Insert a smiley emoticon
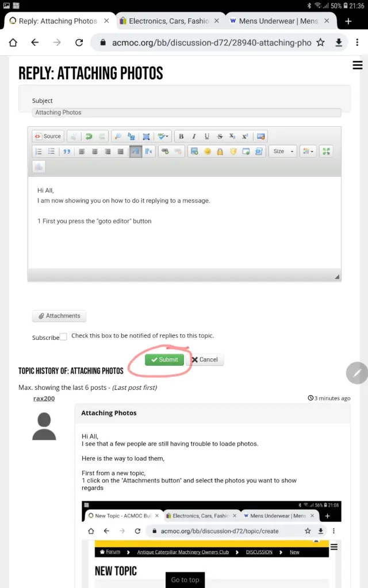Viewport: 368px width, 588px height. pos(207,152)
